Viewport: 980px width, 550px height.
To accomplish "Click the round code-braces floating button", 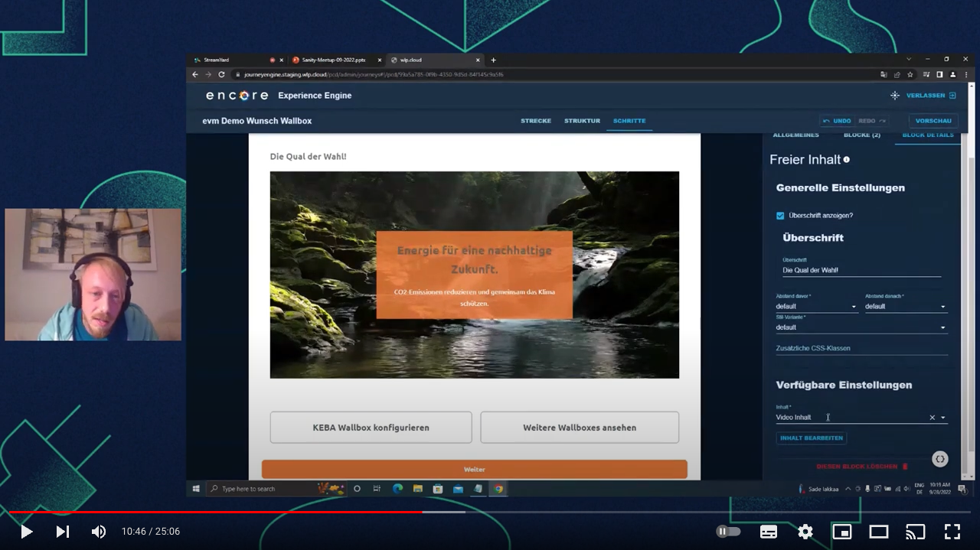I will click(x=940, y=459).
